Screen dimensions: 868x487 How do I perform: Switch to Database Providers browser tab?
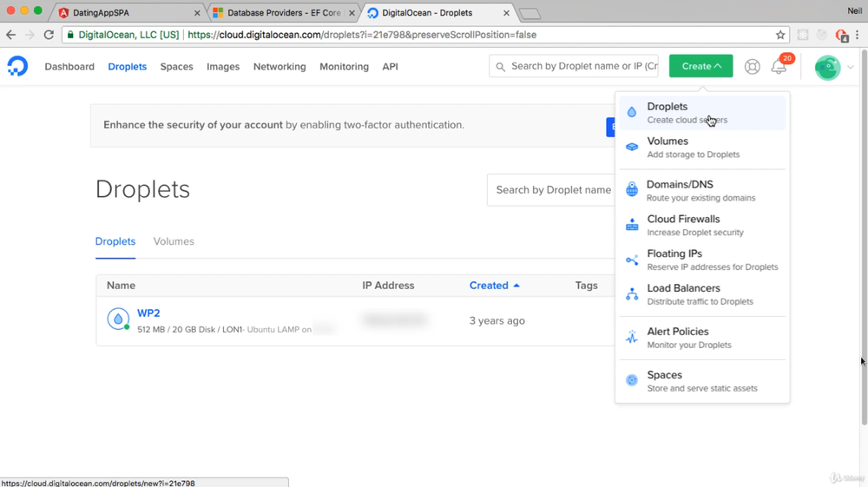pyautogui.click(x=284, y=13)
